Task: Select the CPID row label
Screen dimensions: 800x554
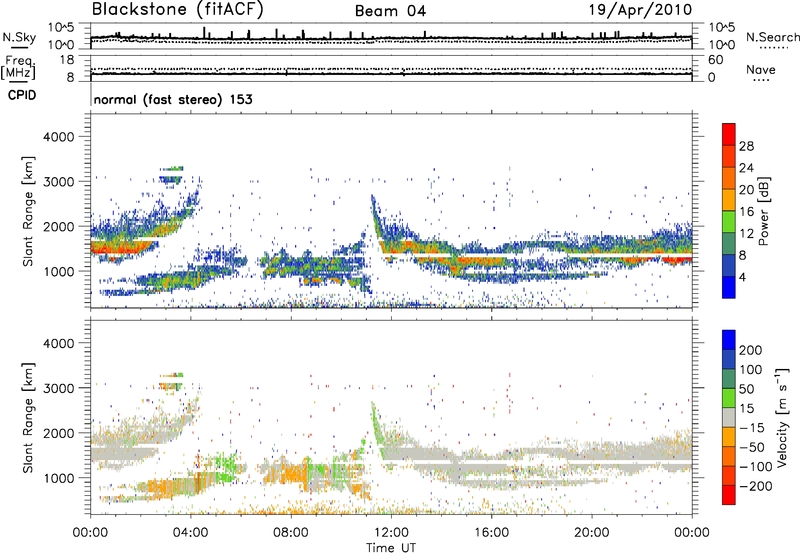Action: pos(22,95)
